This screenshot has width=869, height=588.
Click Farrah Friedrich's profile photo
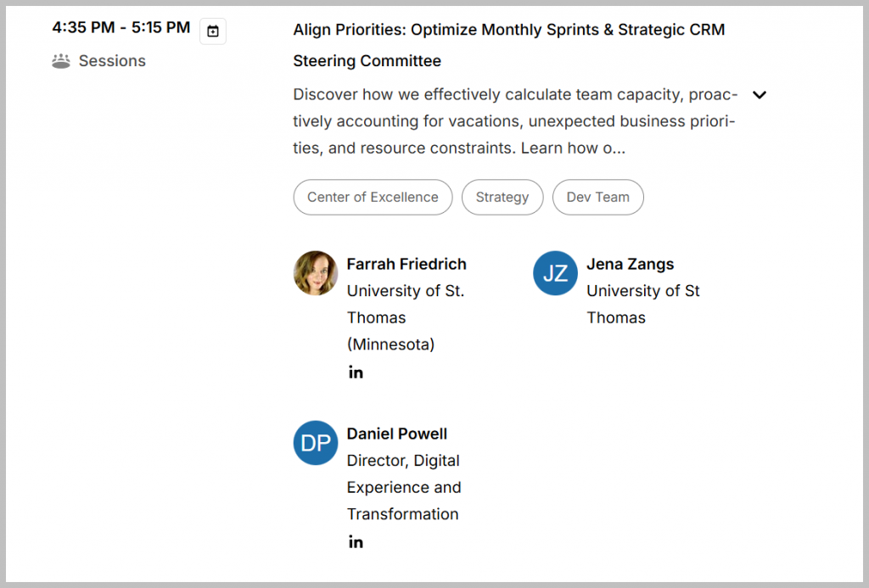316,273
